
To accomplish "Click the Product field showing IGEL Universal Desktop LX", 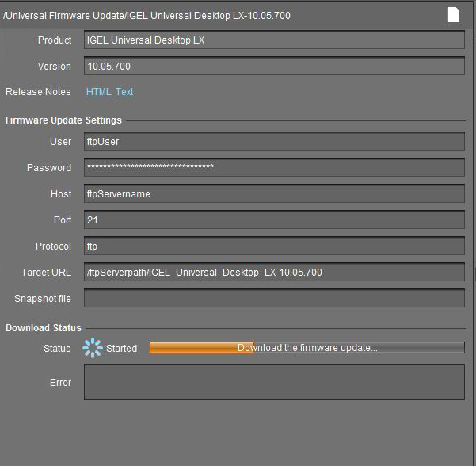I will pyautogui.click(x=273, y=40).
